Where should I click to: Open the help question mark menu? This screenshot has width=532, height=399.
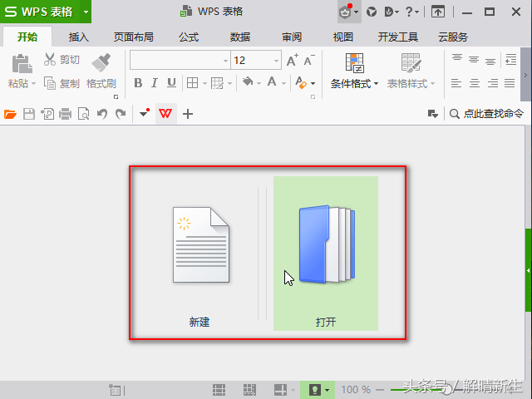click(412, 12)
